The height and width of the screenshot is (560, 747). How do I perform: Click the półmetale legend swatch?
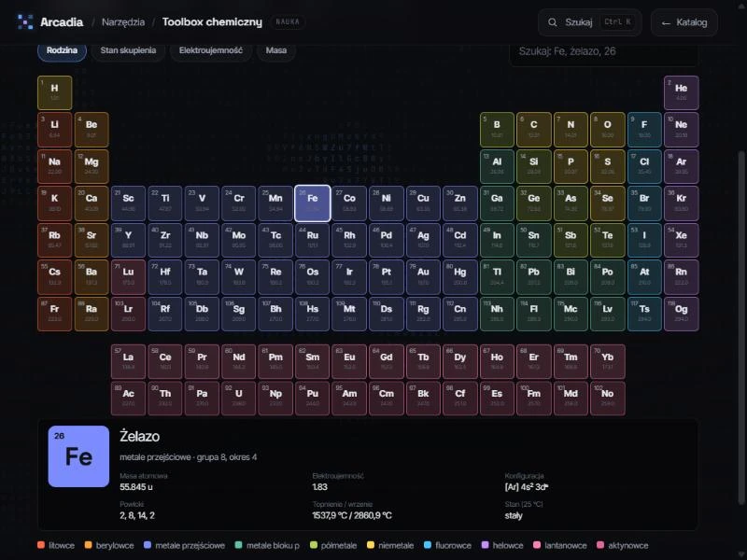[314, 545]
